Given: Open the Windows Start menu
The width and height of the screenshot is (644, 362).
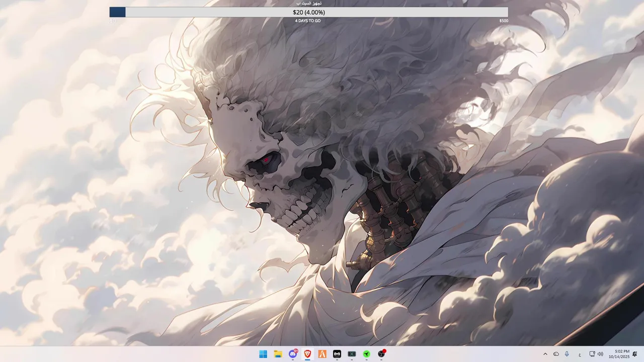Looking at the screenshot, I should coord(263,354).
